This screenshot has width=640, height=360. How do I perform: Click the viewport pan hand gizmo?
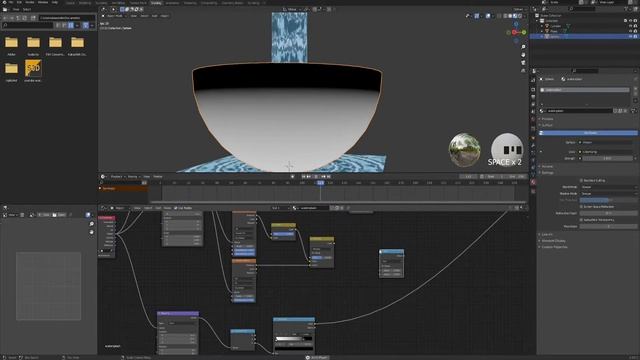523,55
